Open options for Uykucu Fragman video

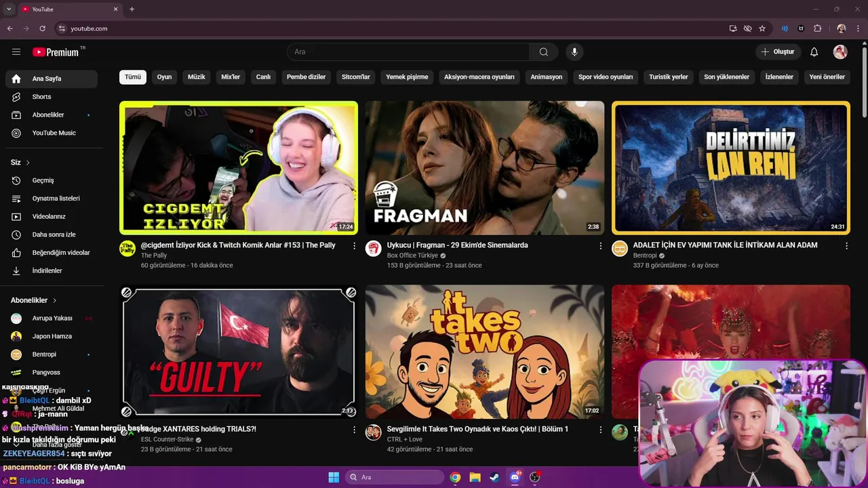pyautogui.click(x=600, y=245)
